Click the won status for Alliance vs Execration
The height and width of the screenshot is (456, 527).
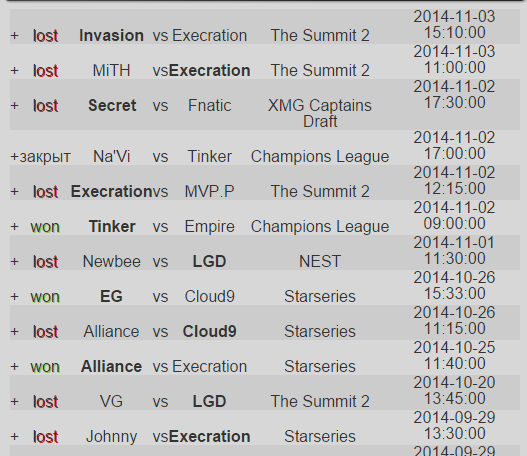click(x=45, y=367)
